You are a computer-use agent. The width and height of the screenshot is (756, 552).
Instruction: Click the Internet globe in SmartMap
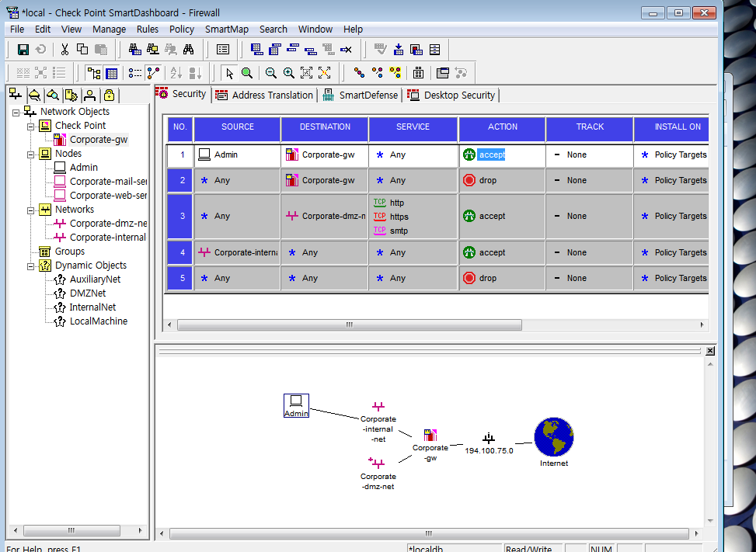(x=554, y=437)
